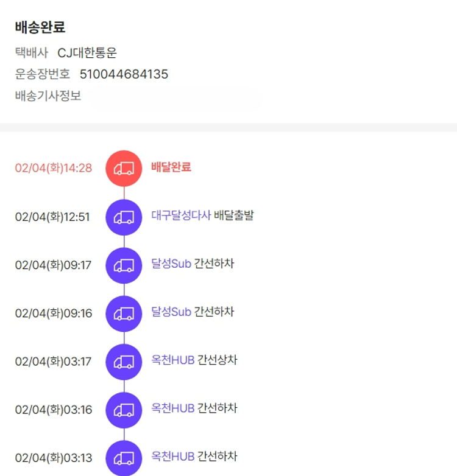Open 옥천HUB link at 03:17
The height and width of the screenshot is (476, 457).
tap(173, 360)
